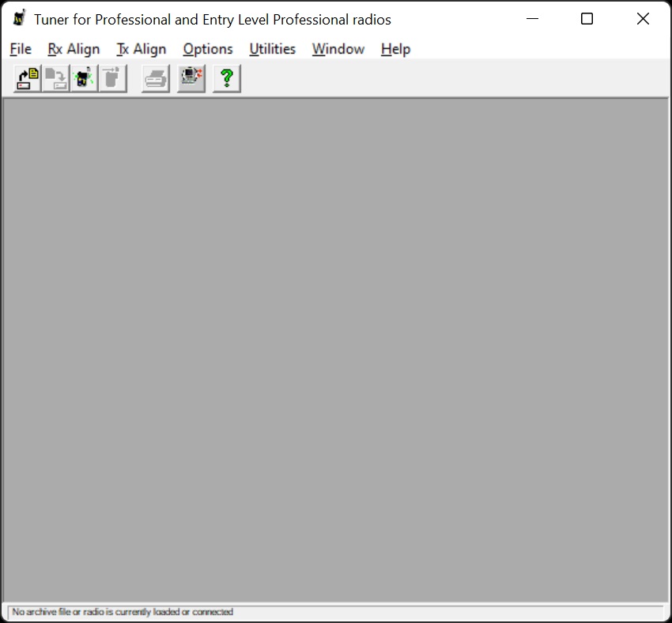
Task: Close the Tuner window
Action: click(x=643, y=19)
